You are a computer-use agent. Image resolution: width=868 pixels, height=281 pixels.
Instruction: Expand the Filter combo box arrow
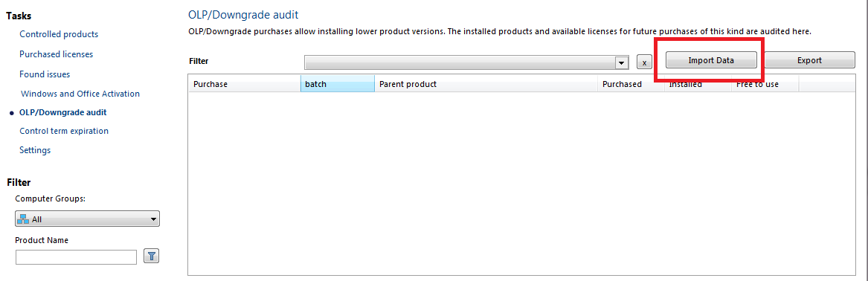click(x=623, y=62)
